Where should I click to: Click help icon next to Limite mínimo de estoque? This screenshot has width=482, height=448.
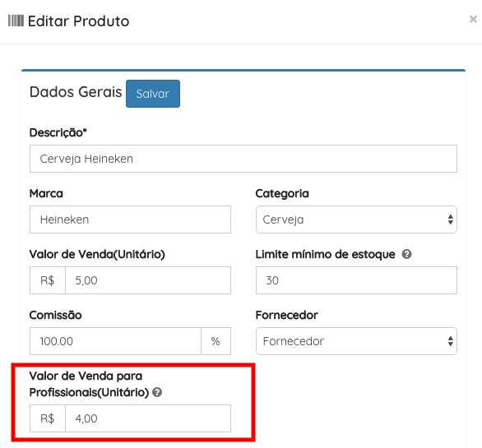click(406, 255)
